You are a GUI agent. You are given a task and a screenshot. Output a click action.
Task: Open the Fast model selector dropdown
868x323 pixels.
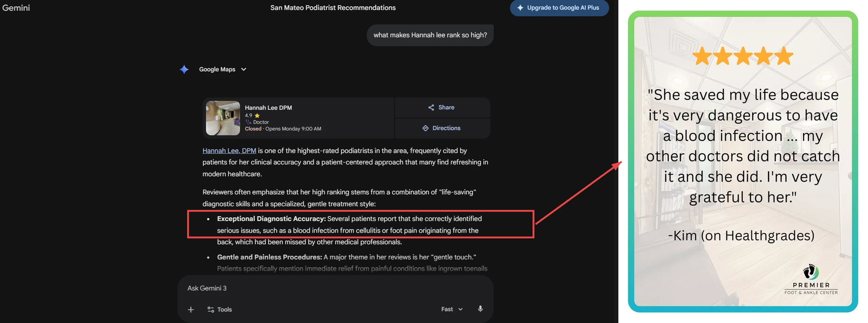click(x=452, y=309)
